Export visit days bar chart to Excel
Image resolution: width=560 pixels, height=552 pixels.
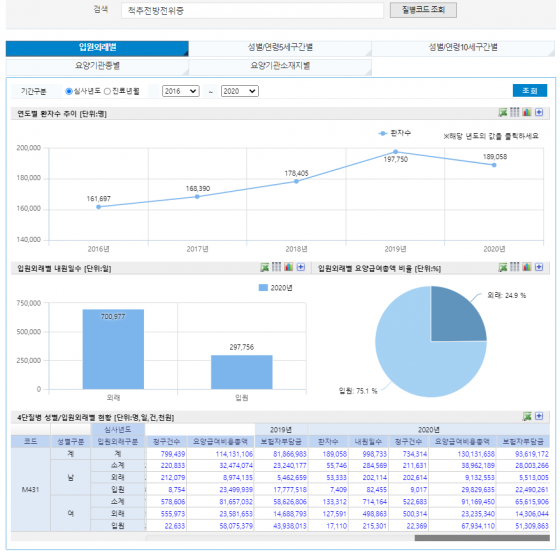pos(265,267)
